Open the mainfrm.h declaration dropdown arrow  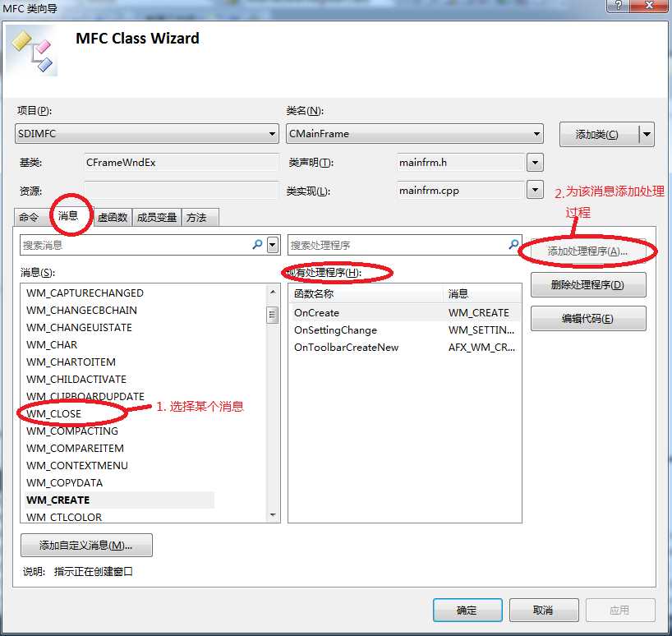click(535, 163)
